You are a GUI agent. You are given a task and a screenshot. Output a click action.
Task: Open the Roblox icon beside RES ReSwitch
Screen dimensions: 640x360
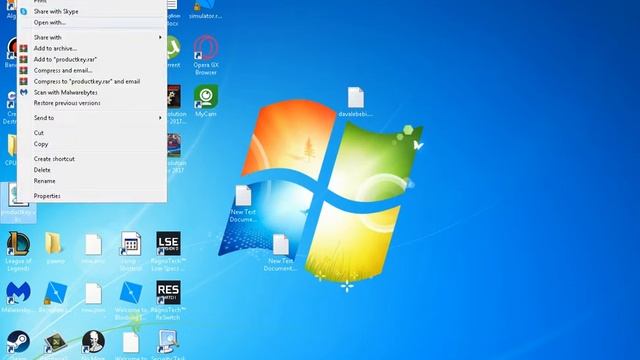pos(131,300)
